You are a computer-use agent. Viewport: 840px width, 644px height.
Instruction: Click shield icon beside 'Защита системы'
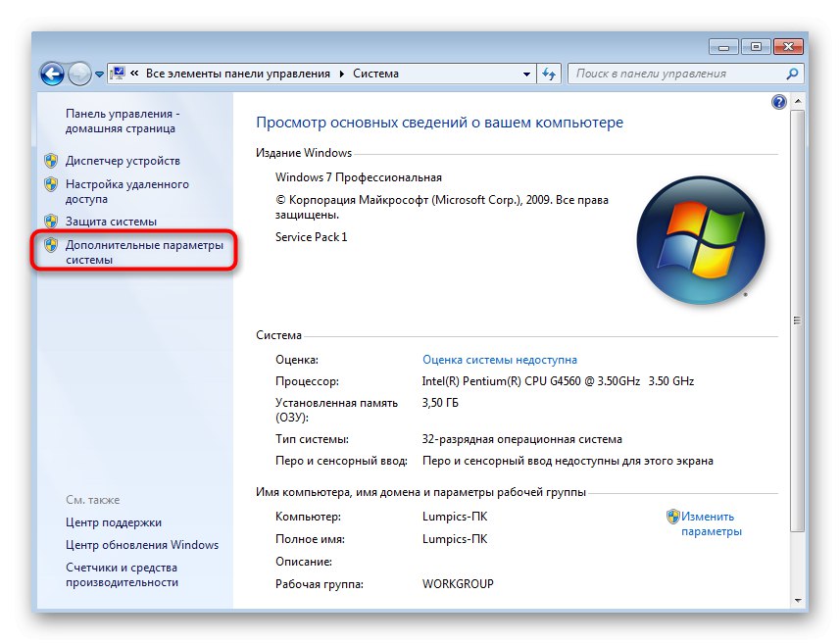[51, 221]
